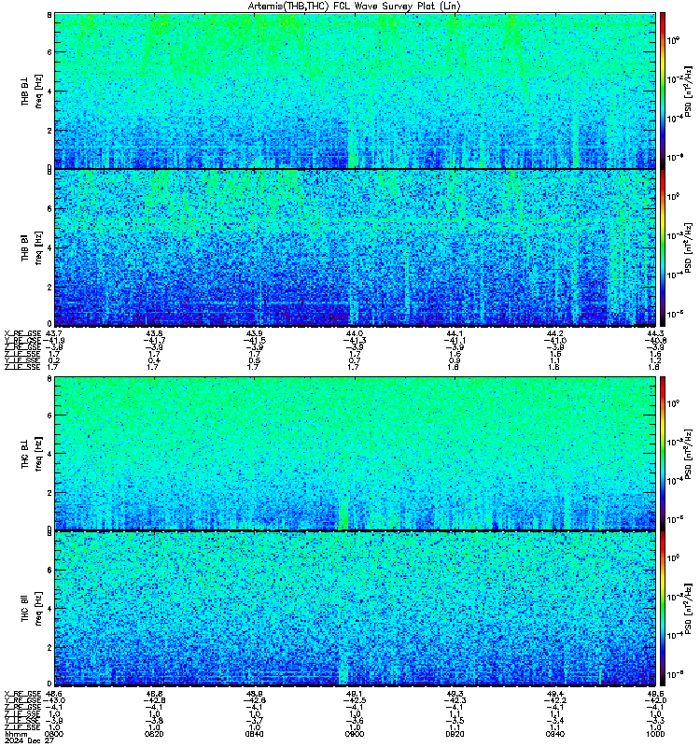Click the '0940' time tick label
The width and height of the screenshot is (700, 747).
pos(555,734)
